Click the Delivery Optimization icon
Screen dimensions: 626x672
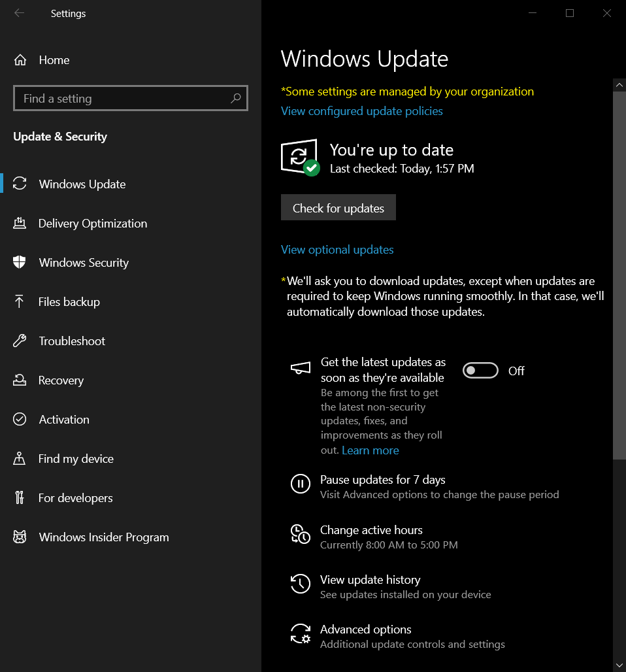[x=20, y=223]
